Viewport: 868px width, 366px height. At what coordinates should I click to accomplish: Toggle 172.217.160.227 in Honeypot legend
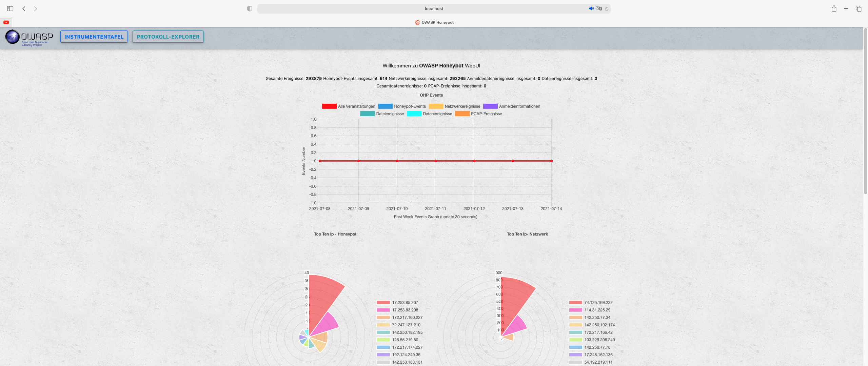400,317
